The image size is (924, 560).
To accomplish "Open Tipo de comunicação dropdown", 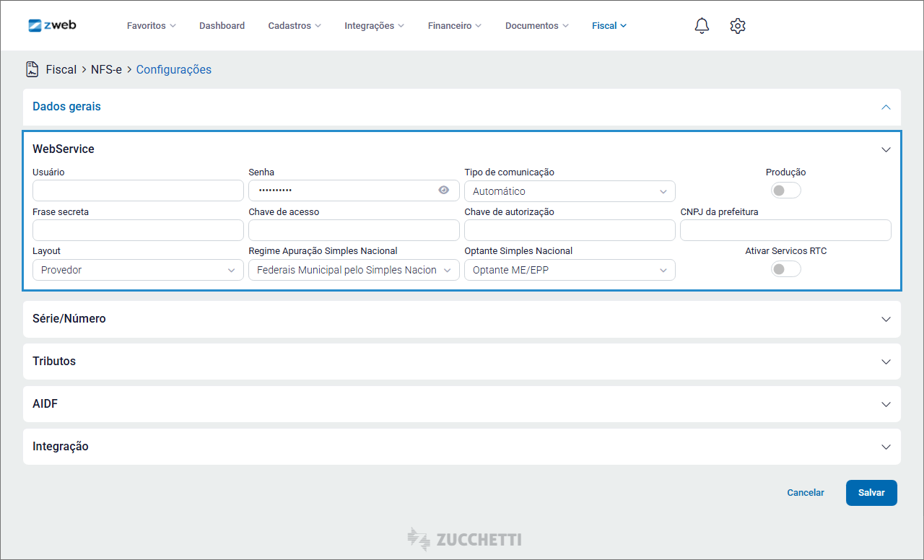I will pos(570,191).
